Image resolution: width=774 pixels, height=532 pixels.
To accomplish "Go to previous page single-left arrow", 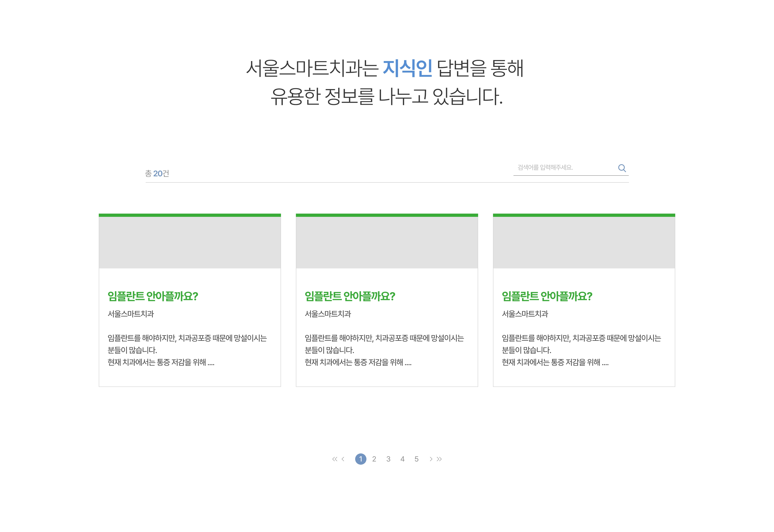I will (343, 459).
